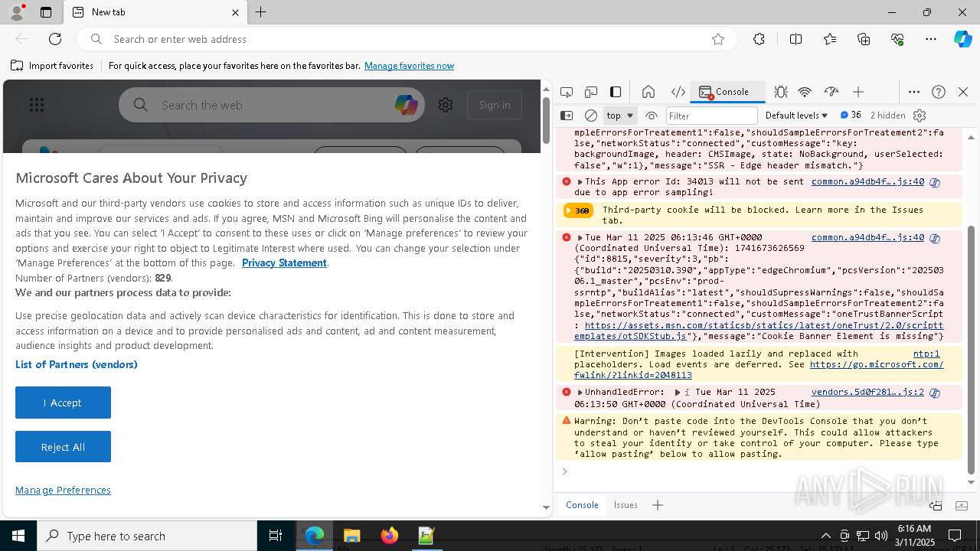Open the Sources bug icon panel
Image resolution: width=980 pixels, height=551 pixels.
[x=780, y=92]
